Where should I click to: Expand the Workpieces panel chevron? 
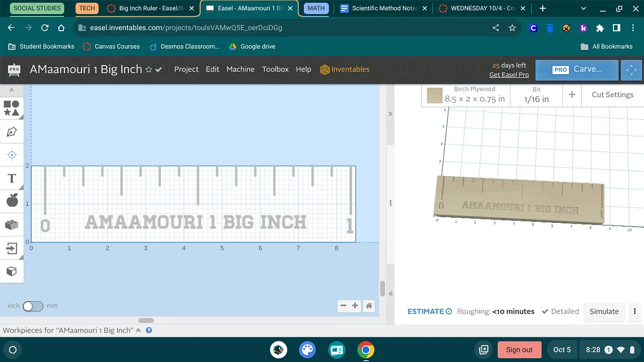pos(138,331)
